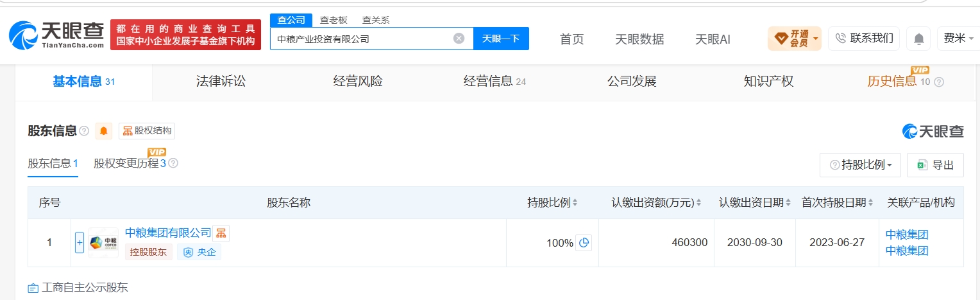Switch to 查关系 search tab

pos(376,20)
